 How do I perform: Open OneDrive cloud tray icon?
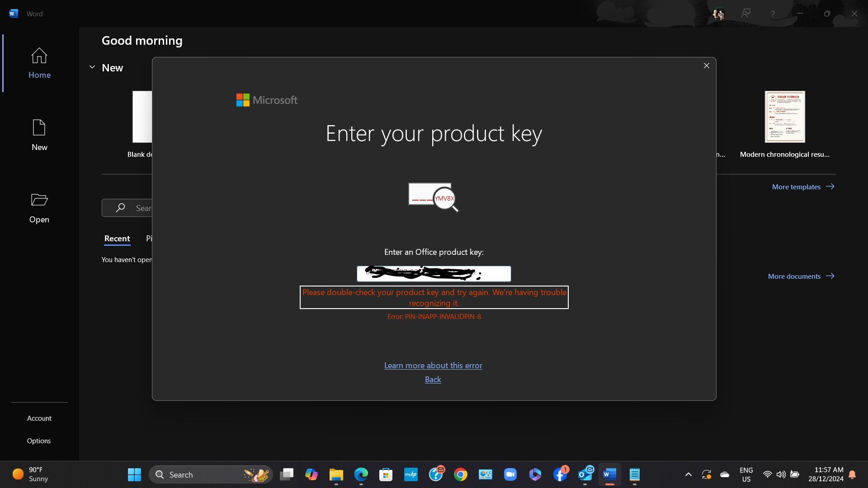pyautogui.click(x=725, y=475)
